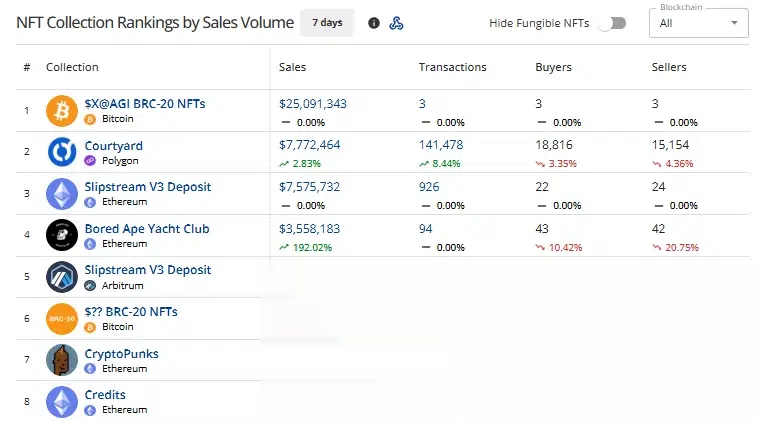Click the webhook API icon in the header

396,23
